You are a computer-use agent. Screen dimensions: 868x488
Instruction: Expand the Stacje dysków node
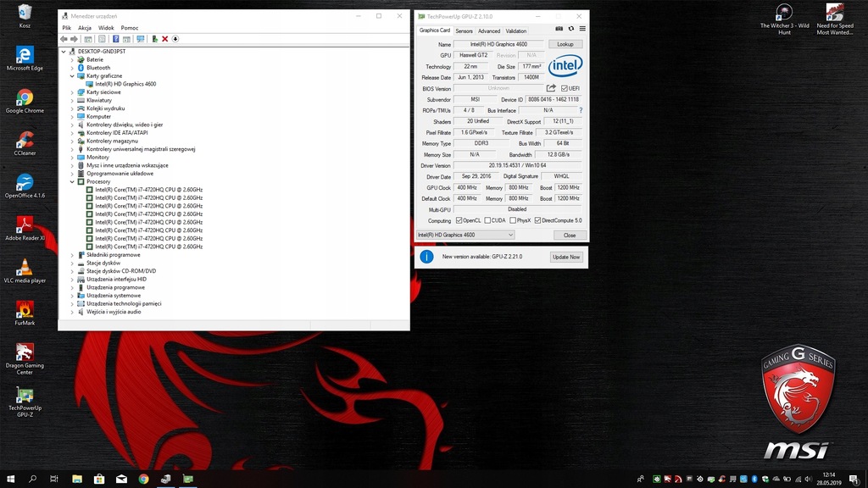coord(72,263)
